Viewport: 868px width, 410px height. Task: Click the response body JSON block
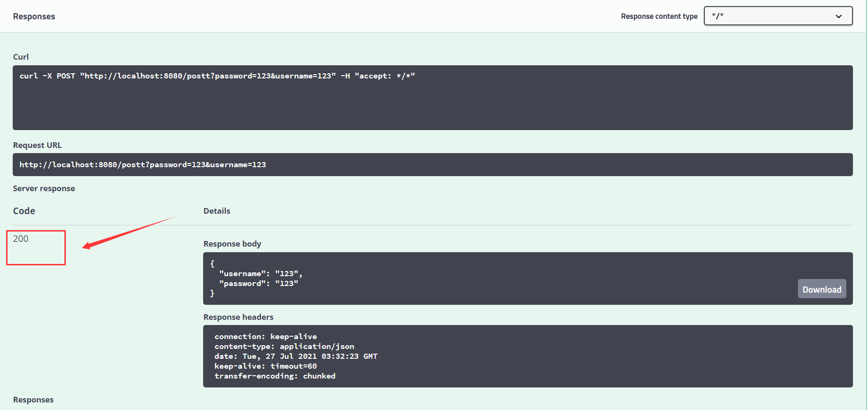528,278
